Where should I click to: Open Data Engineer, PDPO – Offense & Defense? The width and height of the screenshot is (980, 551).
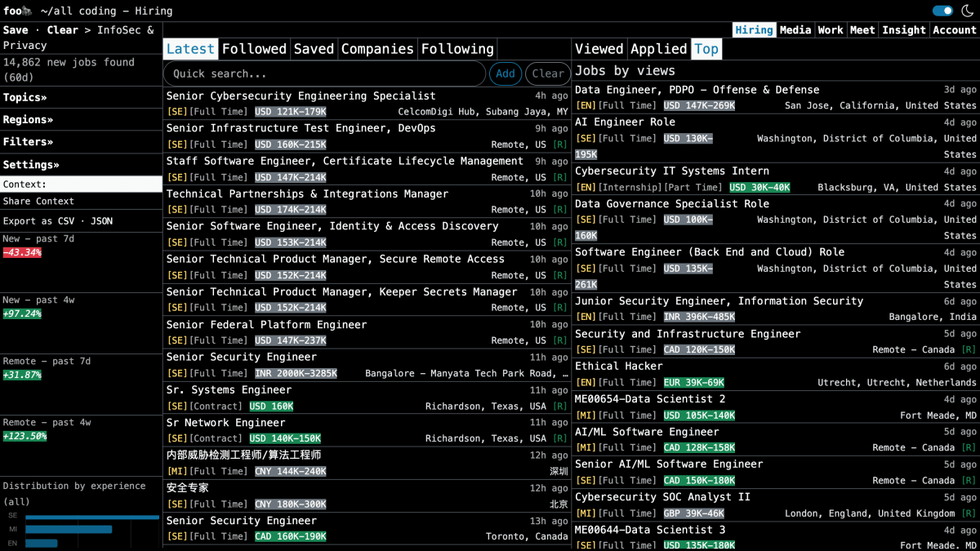click(x=697, y=90)
